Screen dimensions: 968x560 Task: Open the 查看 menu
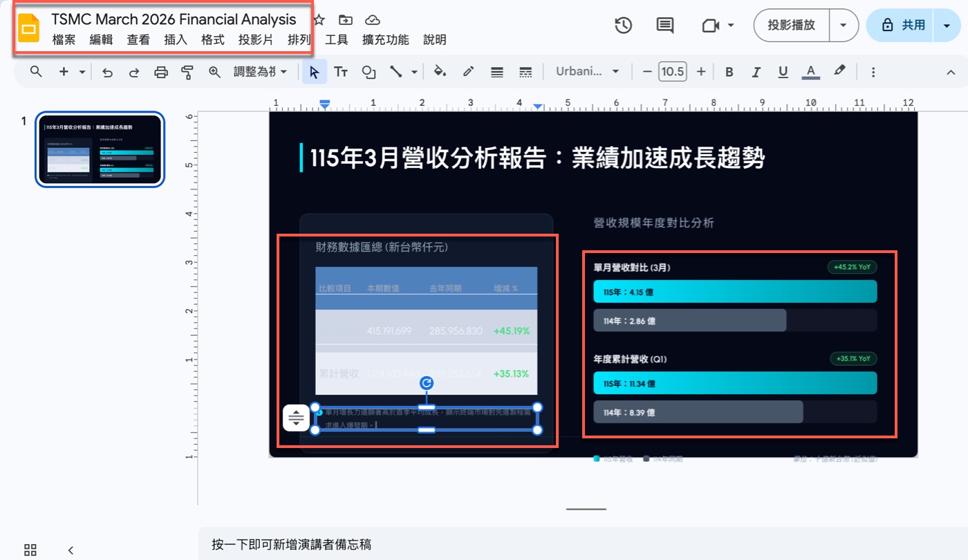tap(138, 40)
